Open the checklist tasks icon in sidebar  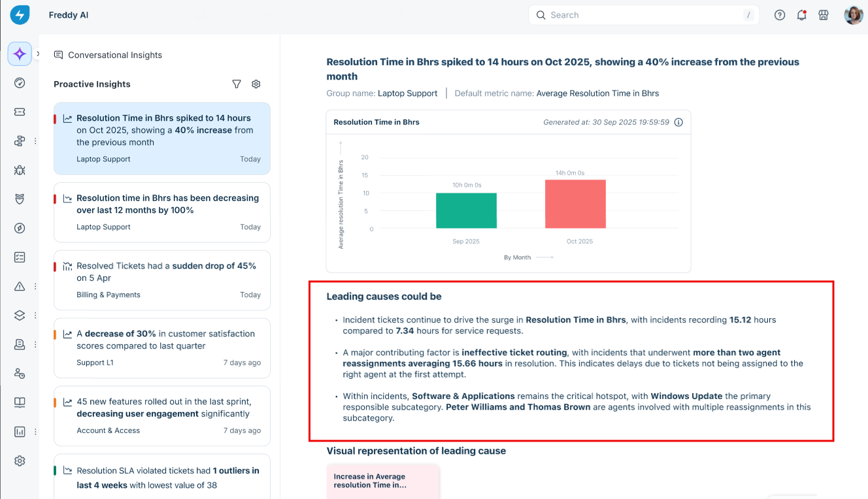coord(20,257)
